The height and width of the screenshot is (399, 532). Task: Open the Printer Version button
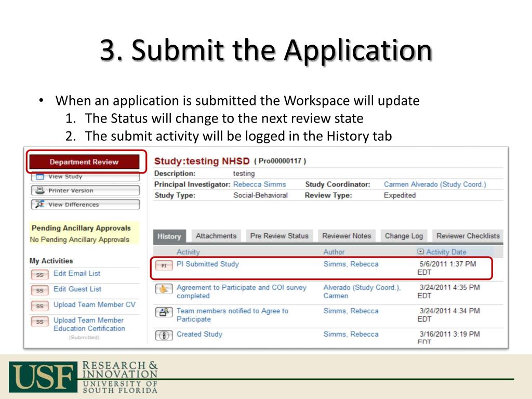85,191
